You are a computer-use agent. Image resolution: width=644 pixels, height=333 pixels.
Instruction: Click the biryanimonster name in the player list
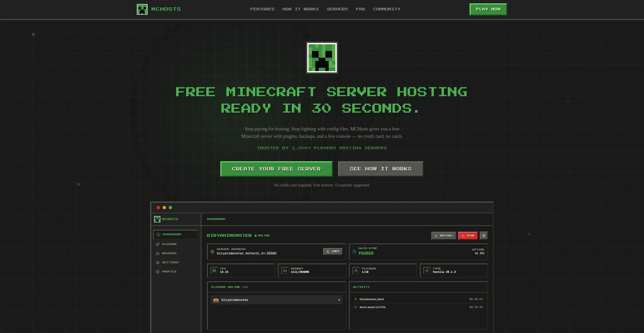point(235,300)
